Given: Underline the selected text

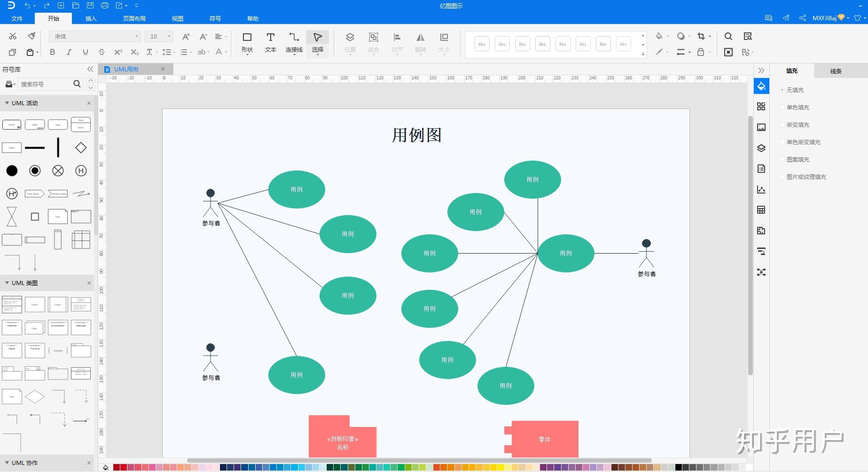Looking at the screenshot, I should click(85, 52).
